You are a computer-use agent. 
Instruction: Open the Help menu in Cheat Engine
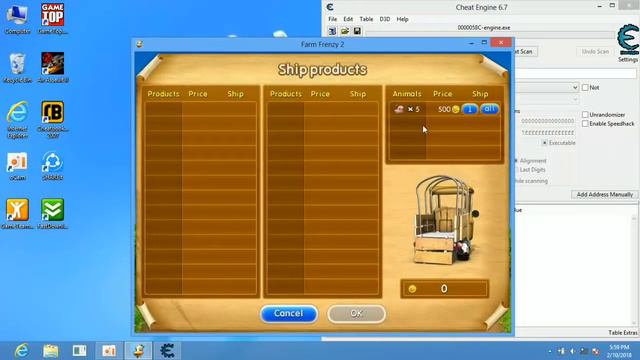402,19
